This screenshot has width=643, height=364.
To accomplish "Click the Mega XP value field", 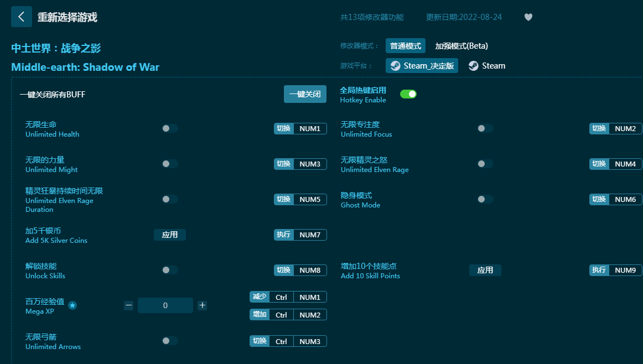I will pyautogui.click(x=165, y=305).
